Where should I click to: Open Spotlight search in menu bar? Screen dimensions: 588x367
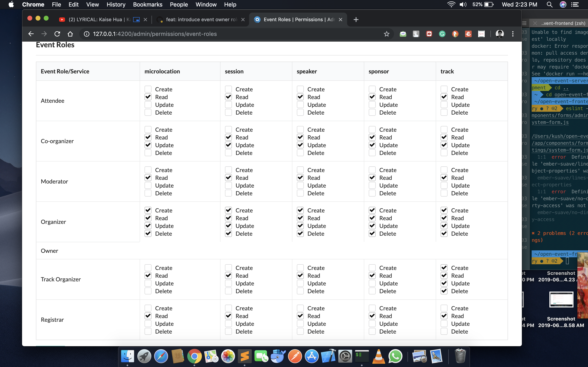click(x=549, y=4)
